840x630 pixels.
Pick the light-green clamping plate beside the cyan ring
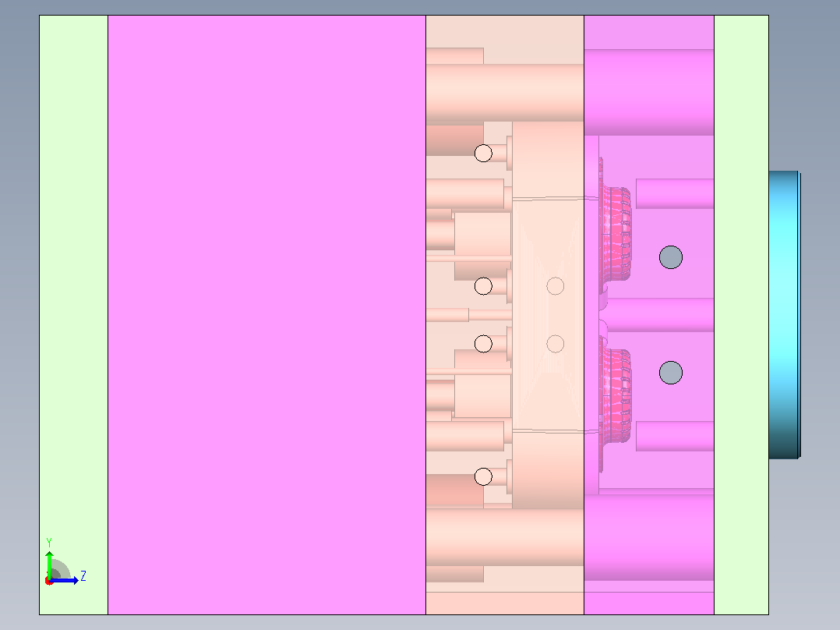tap(742, 315)
